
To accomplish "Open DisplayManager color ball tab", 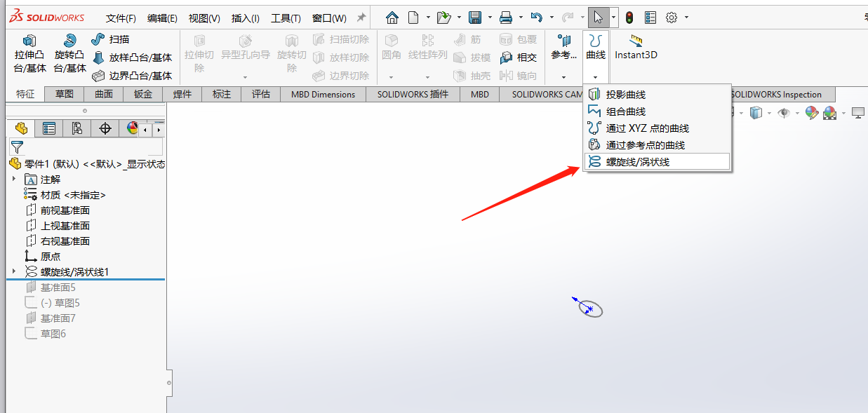I will 131,128.
